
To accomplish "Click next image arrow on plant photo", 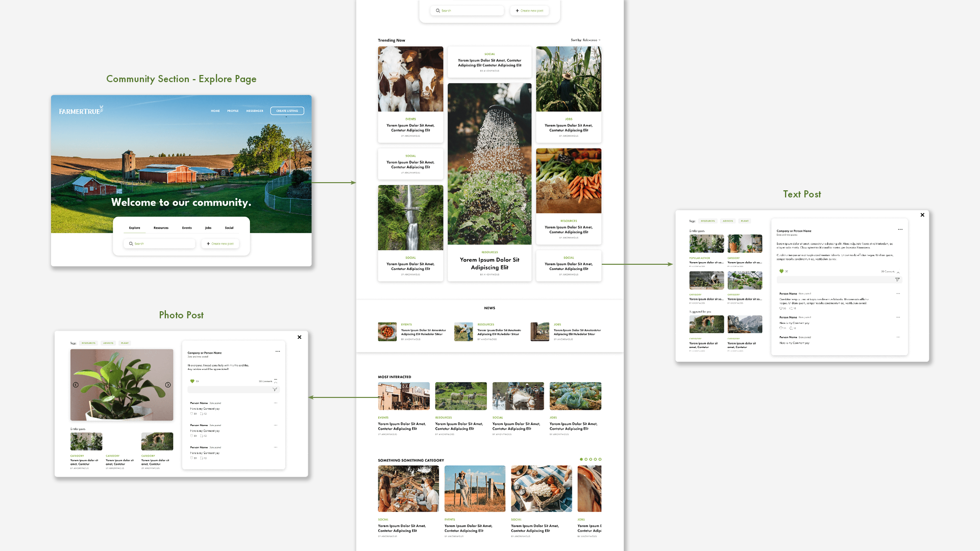I will click(168, 385).
